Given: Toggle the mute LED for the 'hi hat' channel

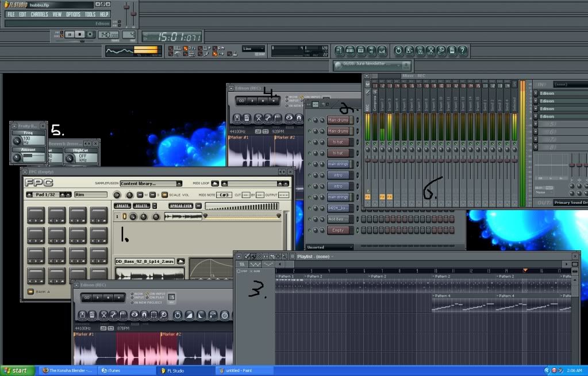Looking at the screenshot, I should click(309, 142).
